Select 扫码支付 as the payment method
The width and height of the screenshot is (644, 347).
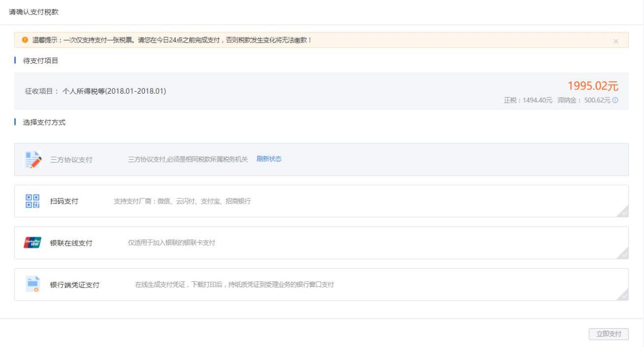pyautogui.click(x=64, y=201)
